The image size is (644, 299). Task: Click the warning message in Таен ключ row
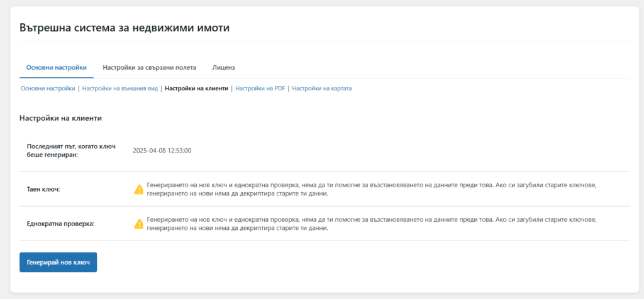click(371, 189)
